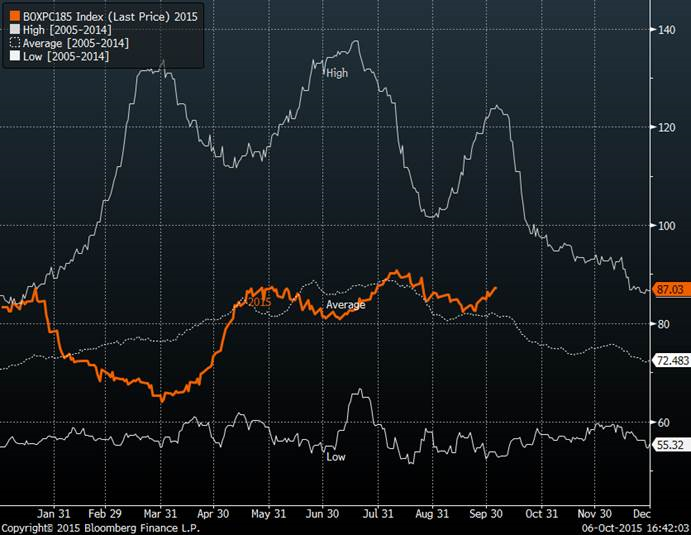Click the orange 87.03 price tag
691x535 pixels.
(x=669, y=290)
